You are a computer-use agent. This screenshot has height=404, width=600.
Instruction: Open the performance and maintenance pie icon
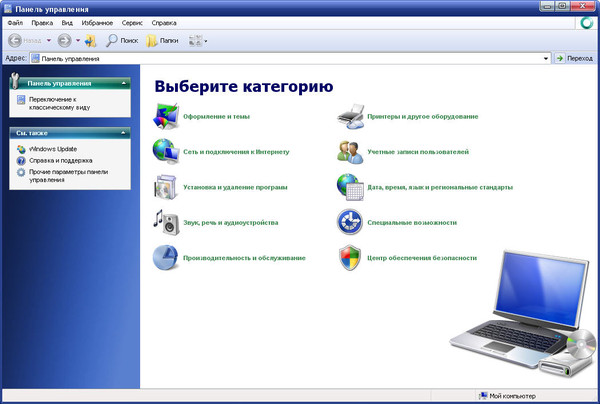tap(165, 257)
